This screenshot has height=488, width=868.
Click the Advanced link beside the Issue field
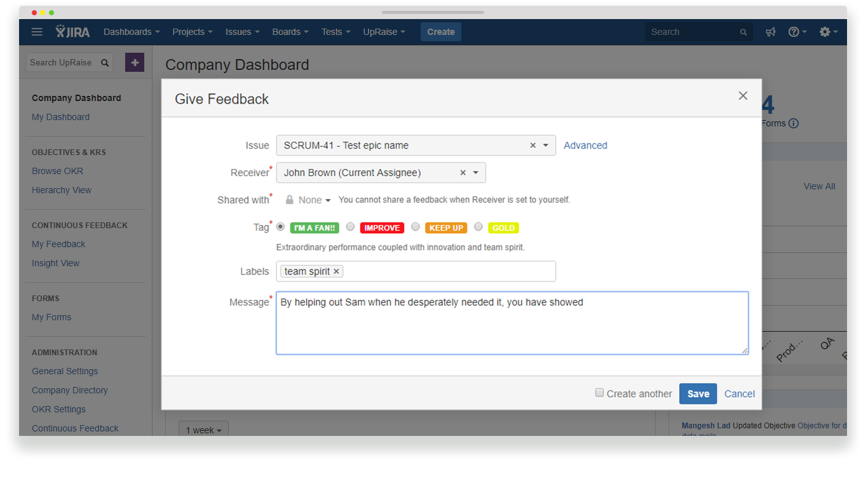point(585,145)
